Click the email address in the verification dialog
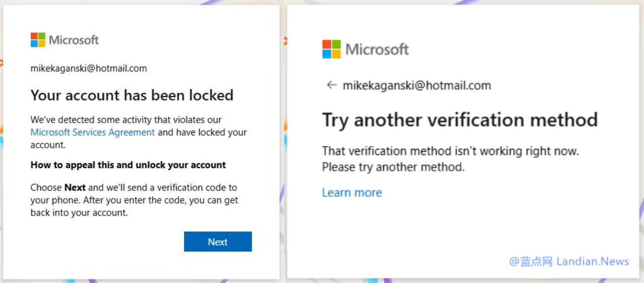The width and height of the screenshot is (644, 283). (417, 85)
